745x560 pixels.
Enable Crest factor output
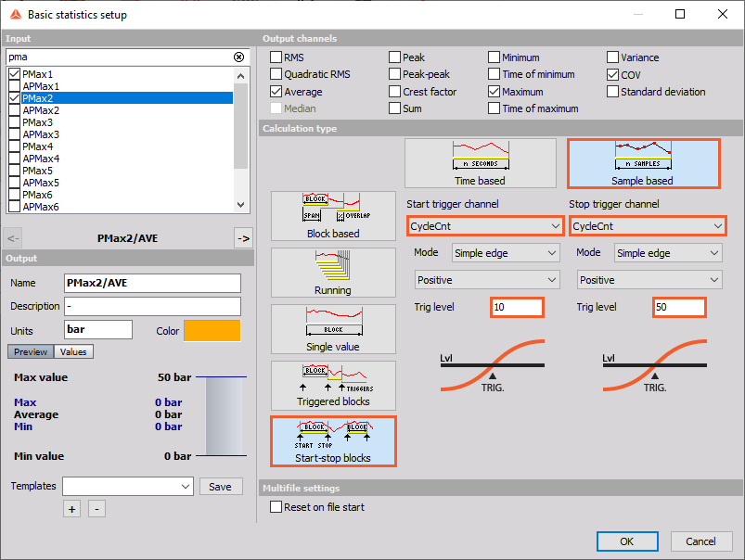(x=395, y=92)
